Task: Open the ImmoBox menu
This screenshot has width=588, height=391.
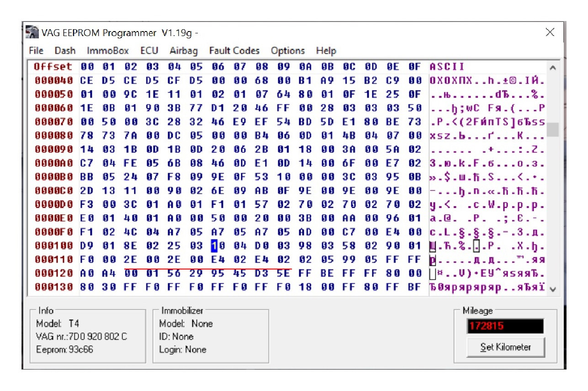Action: click(108, 51)
